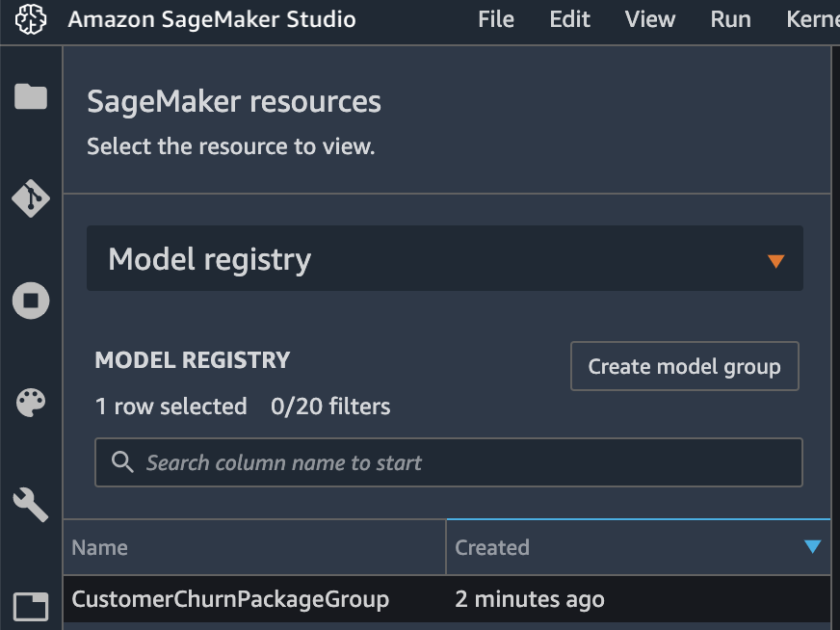Open the File menu

(496, 20)
